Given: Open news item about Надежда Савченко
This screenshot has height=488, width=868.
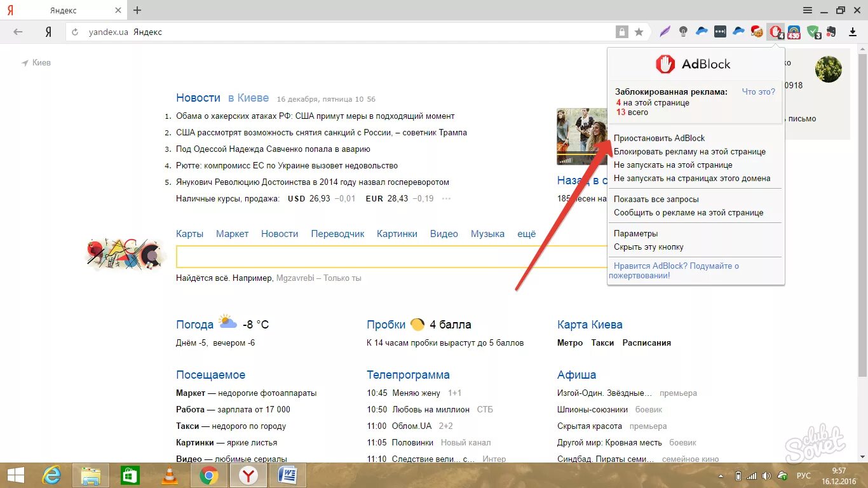Looking at the screenshot, I should tap(273, 149).
